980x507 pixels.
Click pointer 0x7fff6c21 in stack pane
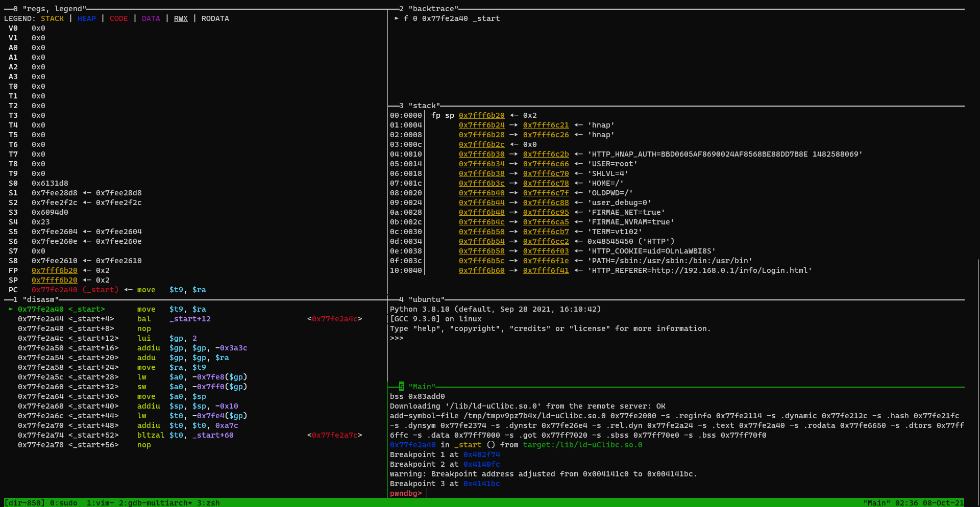pos(546,125)
